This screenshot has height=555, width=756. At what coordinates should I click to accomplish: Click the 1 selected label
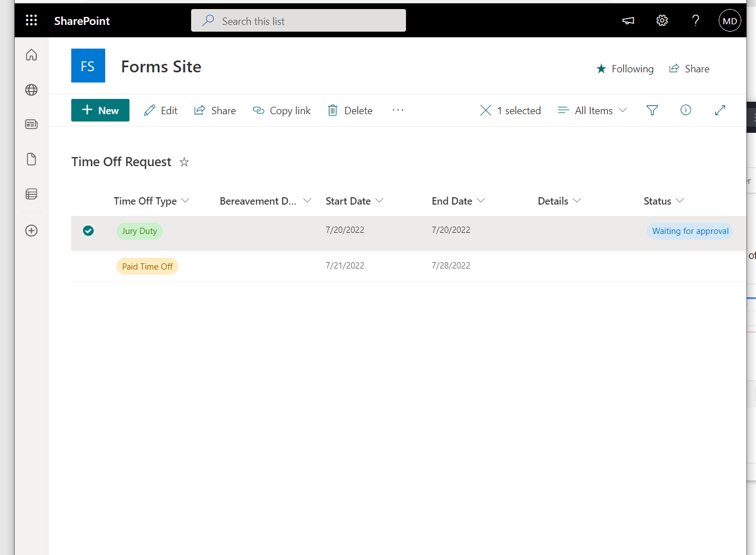tap(519, 111)
